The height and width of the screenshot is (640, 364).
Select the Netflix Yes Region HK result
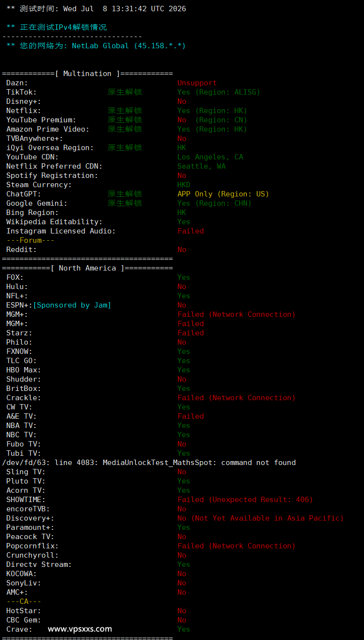tap(212, 111)
